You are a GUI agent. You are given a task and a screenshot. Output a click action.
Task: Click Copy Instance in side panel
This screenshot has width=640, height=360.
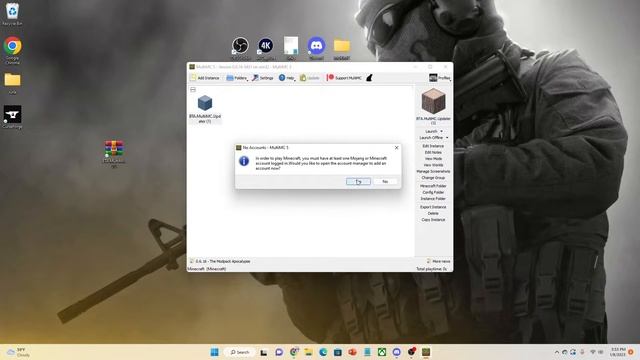click(433, 220)
